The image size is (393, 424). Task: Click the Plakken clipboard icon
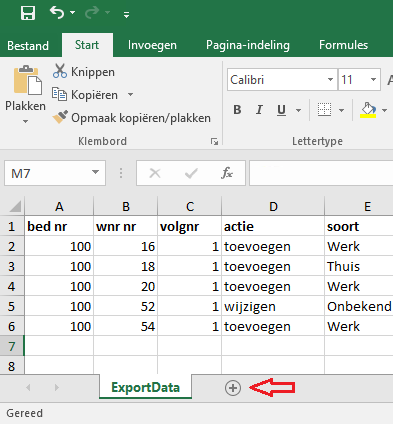pyautogui.click(x=28, y=80)
